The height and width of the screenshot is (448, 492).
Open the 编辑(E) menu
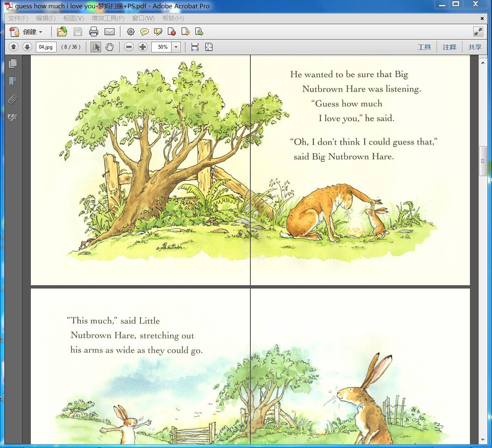point(45,18)
